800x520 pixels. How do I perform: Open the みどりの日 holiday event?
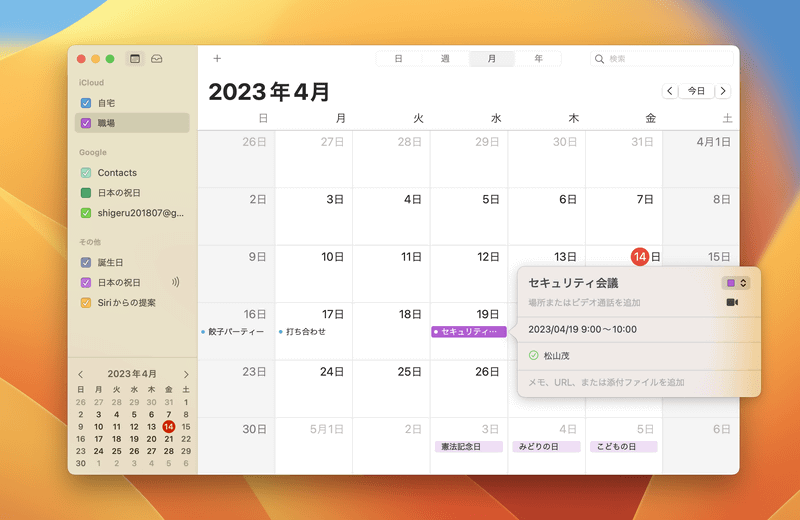point(546,447)
